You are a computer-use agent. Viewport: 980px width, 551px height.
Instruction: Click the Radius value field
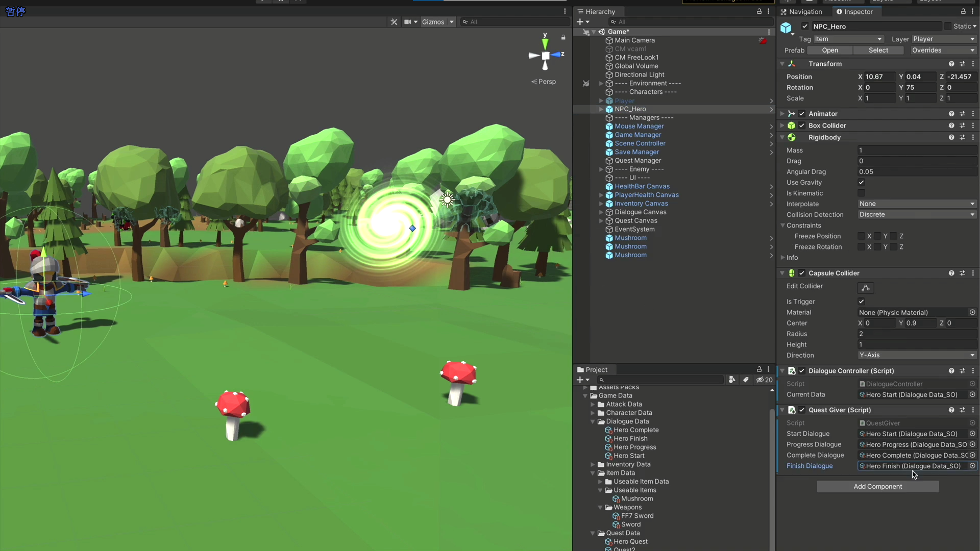point(917,334)
